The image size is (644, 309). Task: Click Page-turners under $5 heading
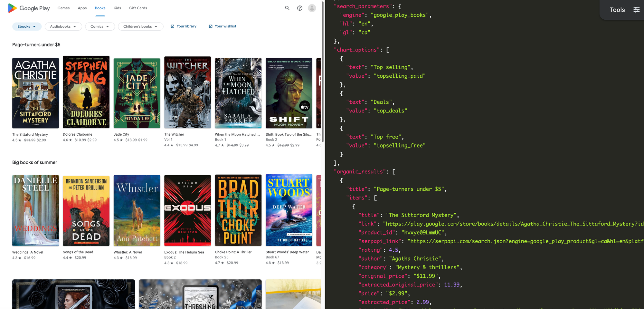[36, 45]
